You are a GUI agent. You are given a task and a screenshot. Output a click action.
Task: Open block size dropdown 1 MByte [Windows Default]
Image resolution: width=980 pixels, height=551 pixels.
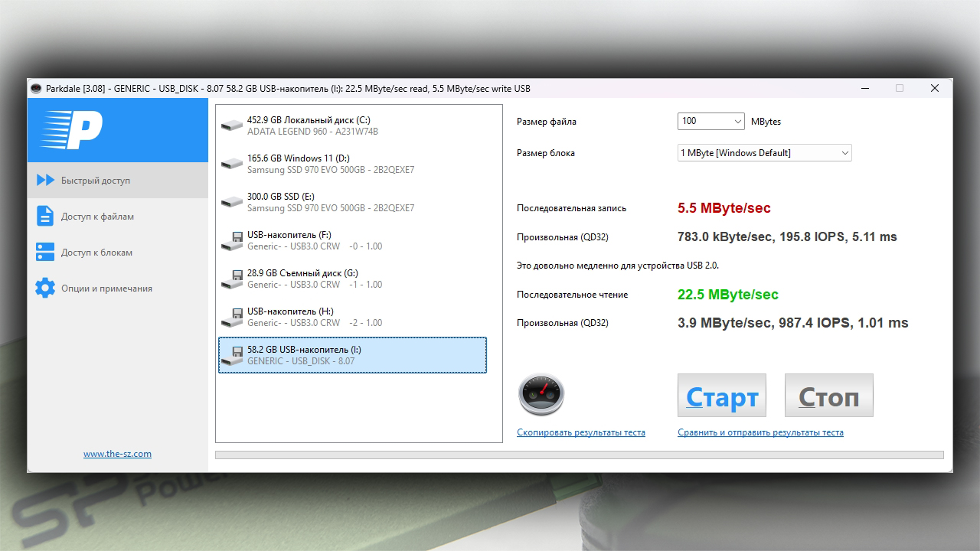[x=765, y=153]
